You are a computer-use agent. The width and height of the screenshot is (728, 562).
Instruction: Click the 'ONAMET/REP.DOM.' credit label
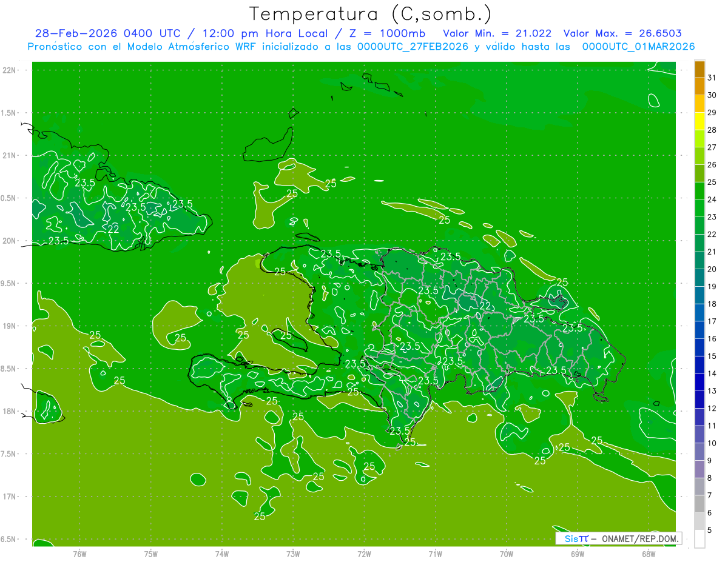(641, 538)
